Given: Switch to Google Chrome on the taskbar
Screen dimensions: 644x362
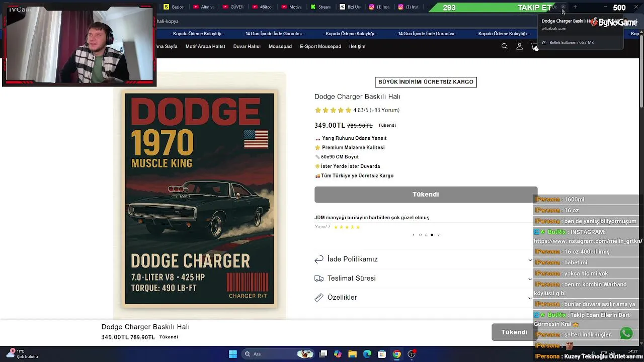Looking at the screenshot, I should click(x=397, y=354).
